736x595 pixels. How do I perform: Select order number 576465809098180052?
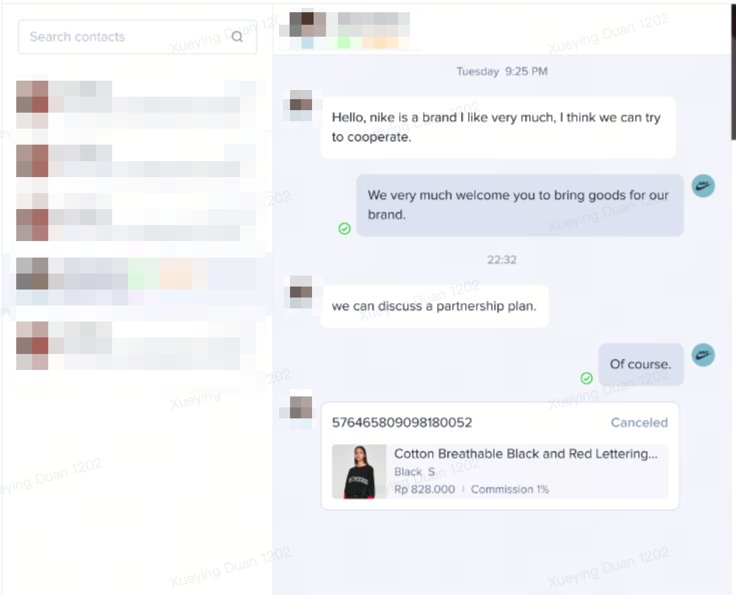point(402,422)
